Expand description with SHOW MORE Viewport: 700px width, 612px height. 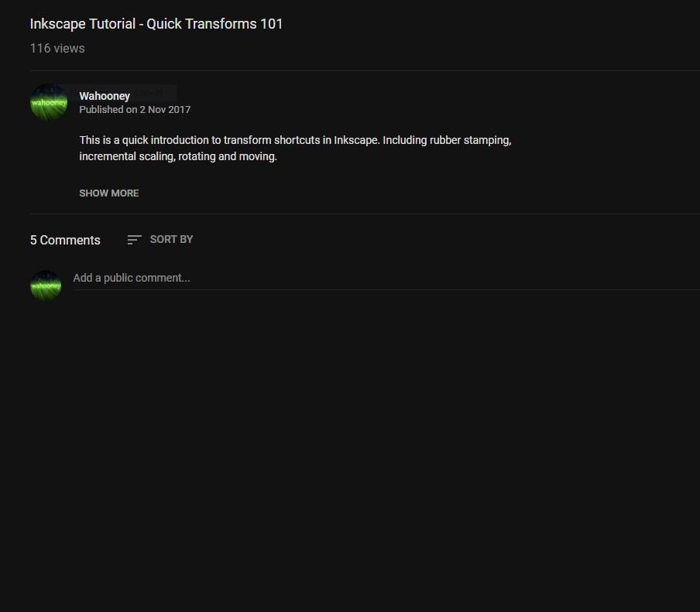[109, 193]
